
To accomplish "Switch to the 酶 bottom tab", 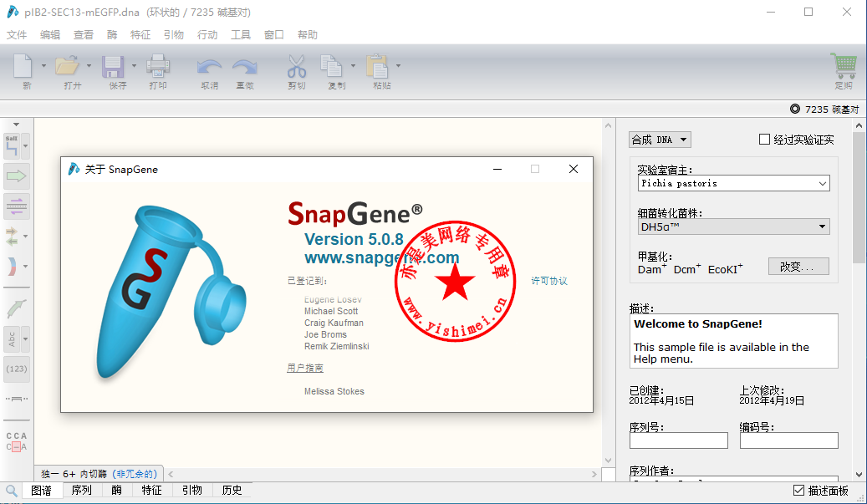I will 117,490.
